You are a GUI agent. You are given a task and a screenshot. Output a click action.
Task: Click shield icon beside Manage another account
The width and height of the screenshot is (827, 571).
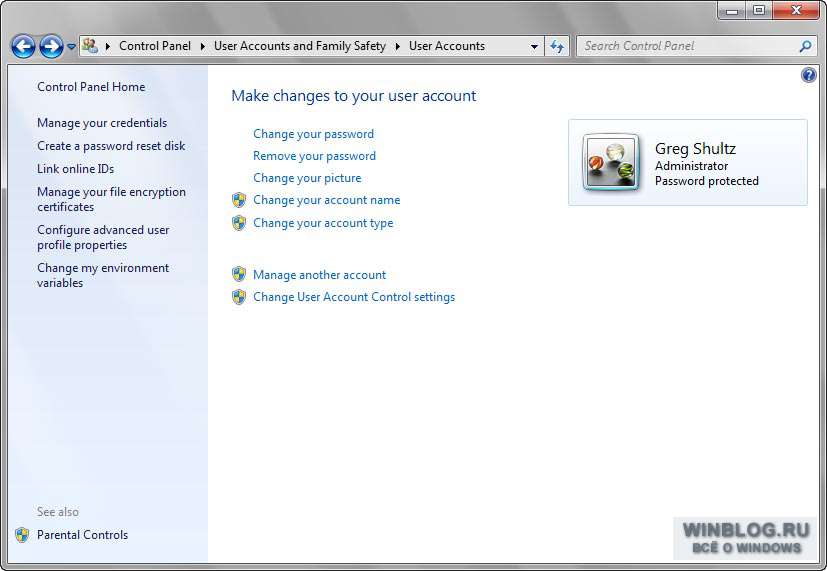click(x=239, y=275)
